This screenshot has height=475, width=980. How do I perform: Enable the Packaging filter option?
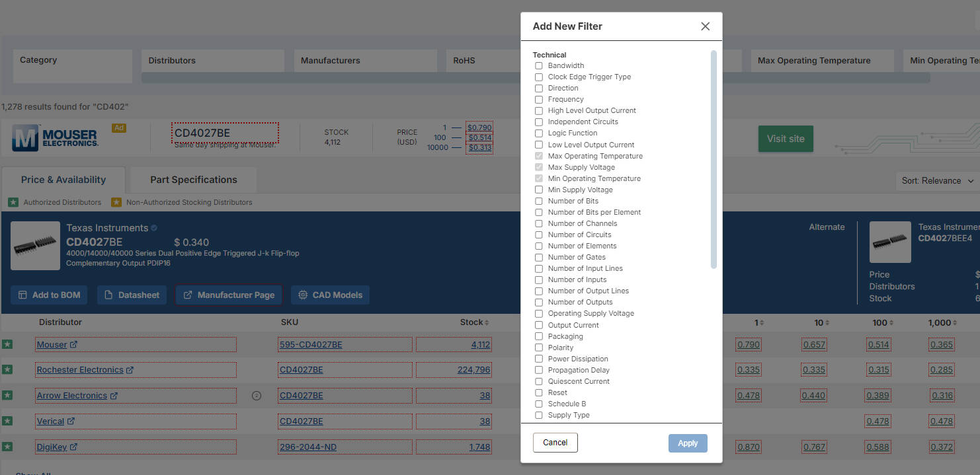coord(538,336)
